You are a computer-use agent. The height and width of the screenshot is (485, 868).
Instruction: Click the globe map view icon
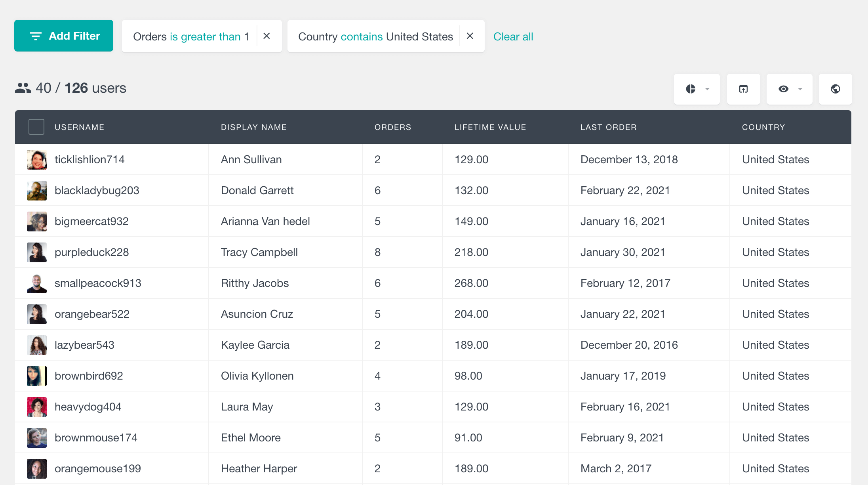point(836,89)
